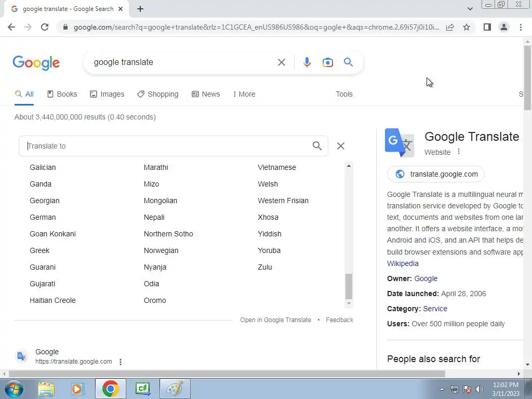Screen dimensions: 532x399
Task: Open File Explorer from the taskbar
Action: [46, 389]
